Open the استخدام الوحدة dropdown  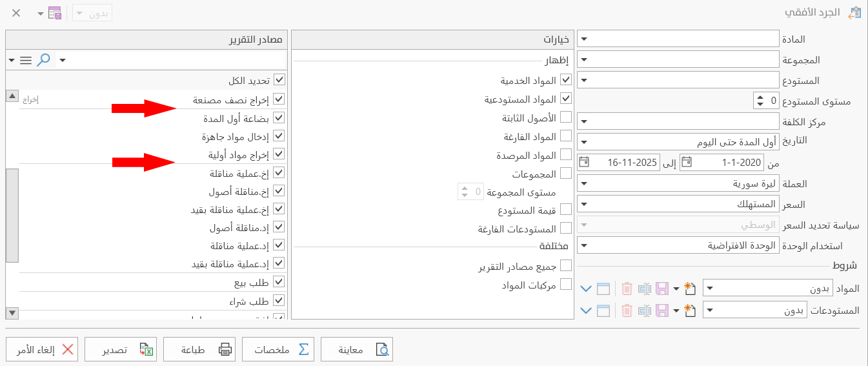click(x=583, y=245)
